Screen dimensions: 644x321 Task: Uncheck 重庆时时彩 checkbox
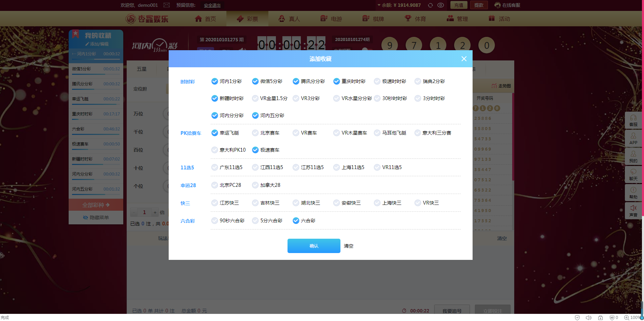coord(336,81)
